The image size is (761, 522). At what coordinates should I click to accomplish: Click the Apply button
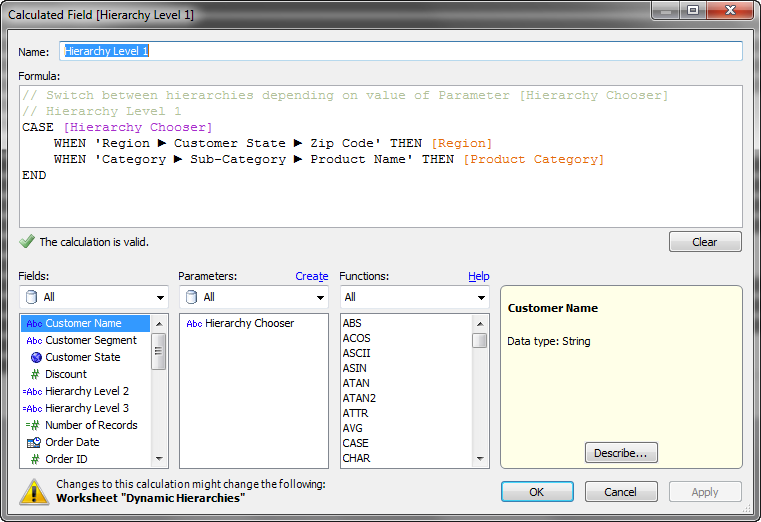click(705, 492)
